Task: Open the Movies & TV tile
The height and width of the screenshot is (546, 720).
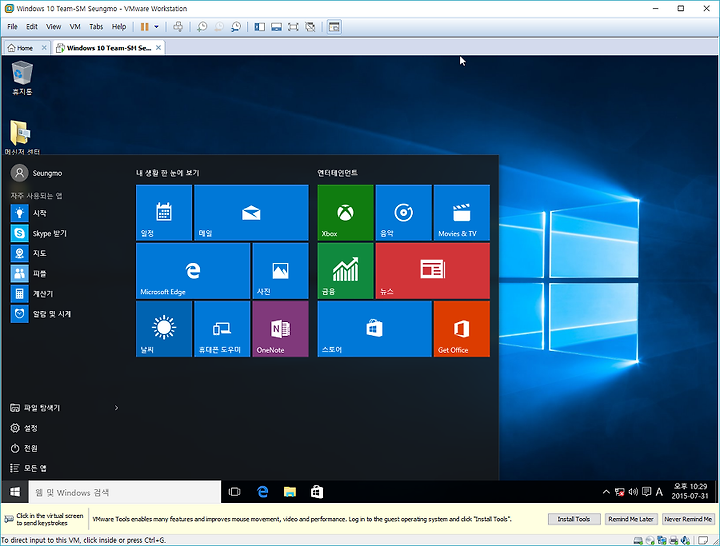Action: point(461,213)
